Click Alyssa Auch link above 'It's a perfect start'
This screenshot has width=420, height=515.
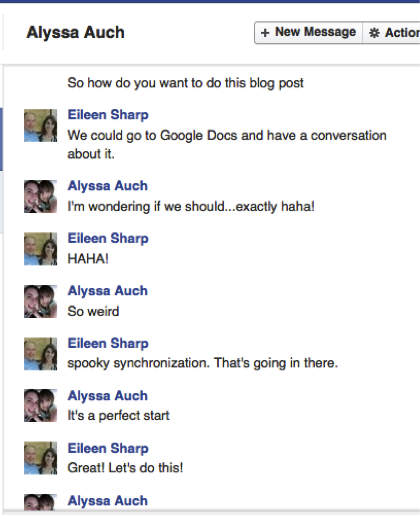[x=108, y=396]
